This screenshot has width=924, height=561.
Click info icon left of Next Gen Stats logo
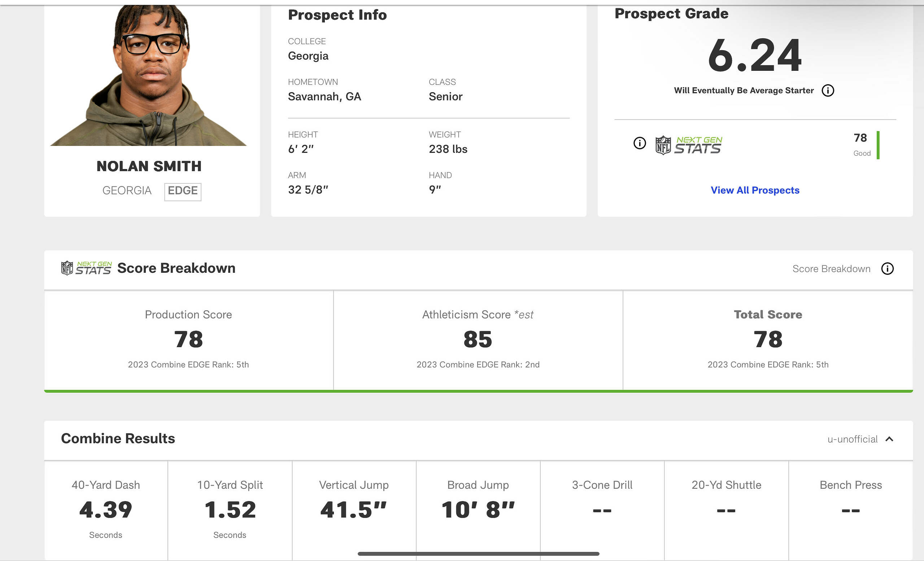[639, 143]
